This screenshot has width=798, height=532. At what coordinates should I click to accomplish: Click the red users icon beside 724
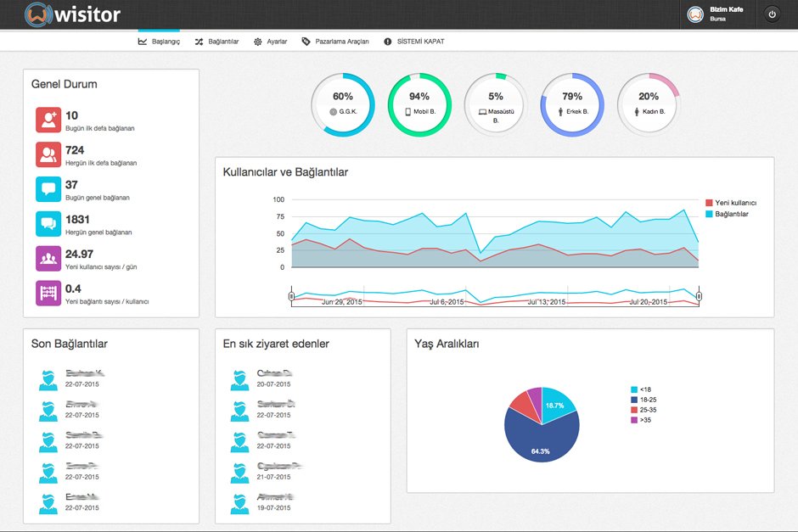(48, 154)
